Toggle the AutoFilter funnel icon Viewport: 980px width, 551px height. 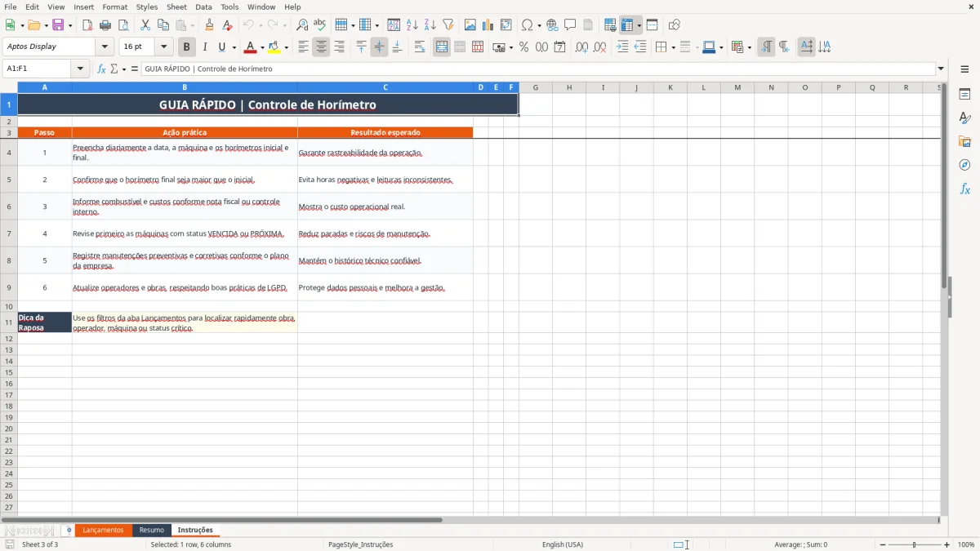pos(448,25)
